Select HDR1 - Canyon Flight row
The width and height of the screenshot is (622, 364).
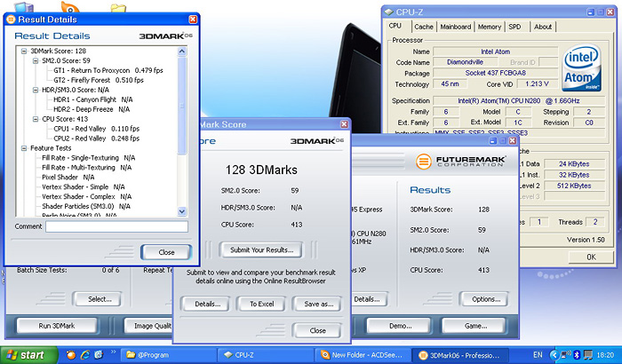(92, 99)
